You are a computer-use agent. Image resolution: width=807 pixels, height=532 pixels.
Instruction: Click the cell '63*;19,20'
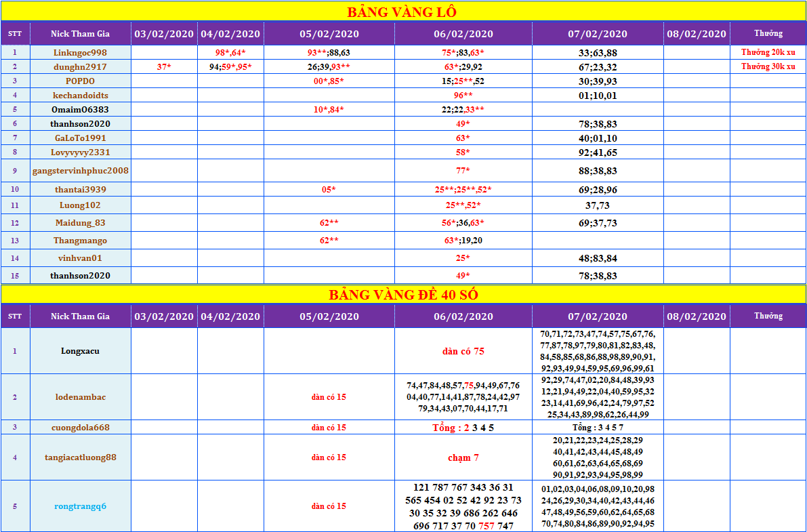463,241
